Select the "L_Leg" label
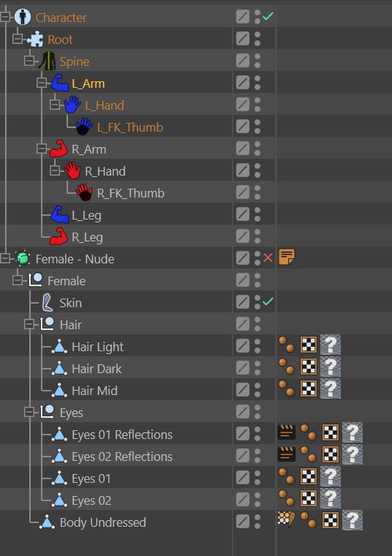The height and width of the screenshot is (556, 392). point(86,216)
